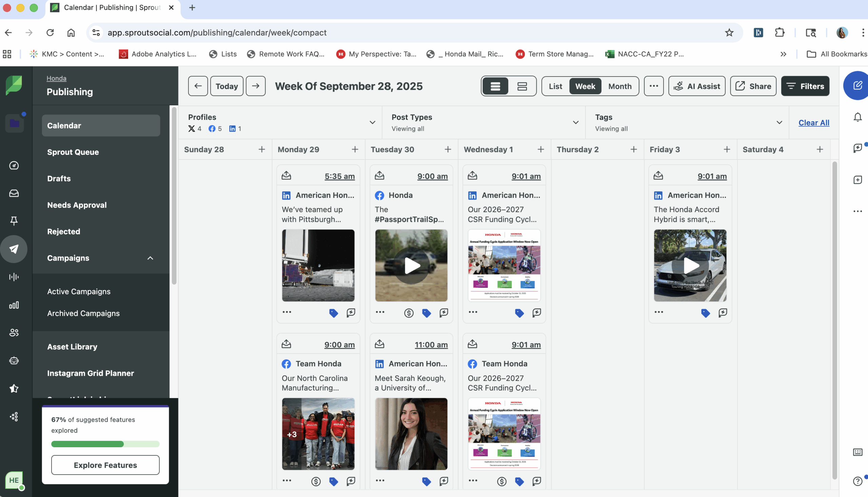The height and width of the screenshot is (497, 868).
Task: Open the Post Types dropdown
Action: tap(576, 123)
